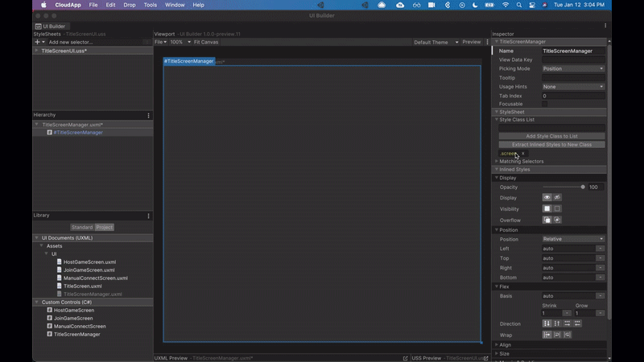644x362 pixels.
Task: Toggle the Focusable checkbox
Action: [x=545, y=104]
